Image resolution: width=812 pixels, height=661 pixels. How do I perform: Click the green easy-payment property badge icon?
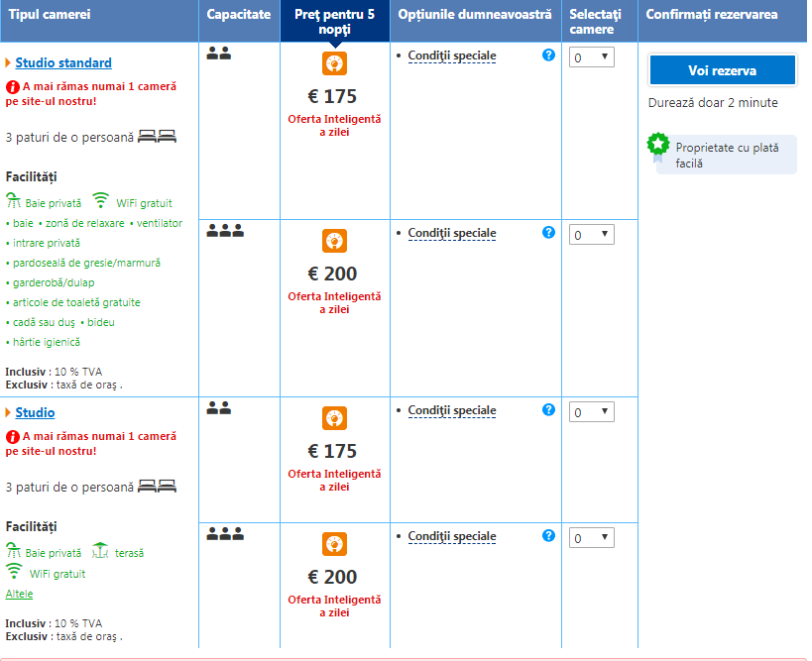pyautogui.click(x=657, y=145)
